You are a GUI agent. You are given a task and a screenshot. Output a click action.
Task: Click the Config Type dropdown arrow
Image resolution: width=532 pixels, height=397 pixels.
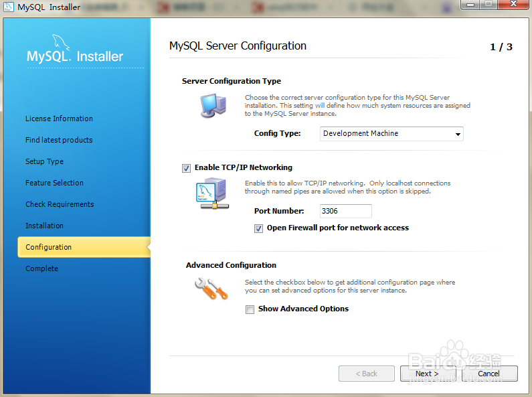pyautogui.click(x=458, y=134)
